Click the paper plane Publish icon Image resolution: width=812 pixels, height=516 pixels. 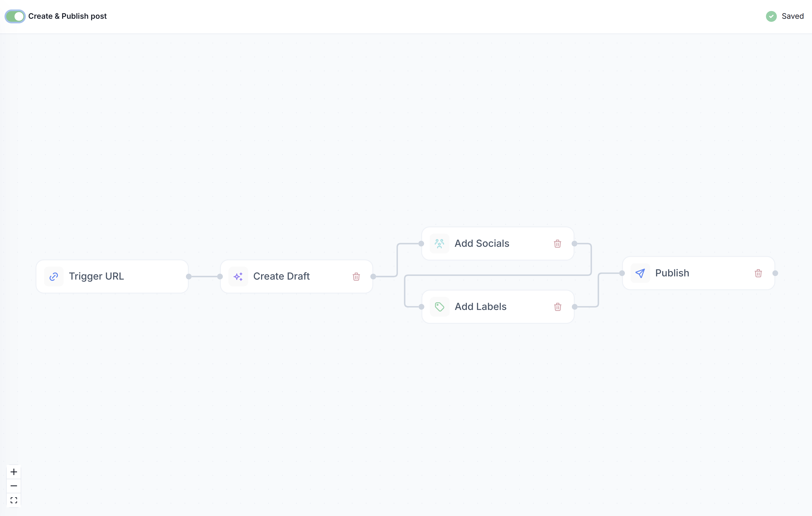pyautogui.click(x=640, y=273)
